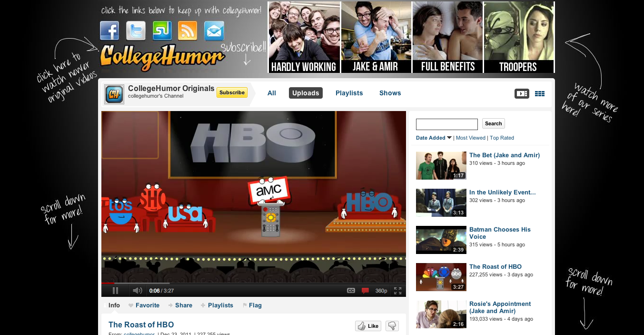
Task: Open the orange RSS feed icon
Action: coord(188,31)
